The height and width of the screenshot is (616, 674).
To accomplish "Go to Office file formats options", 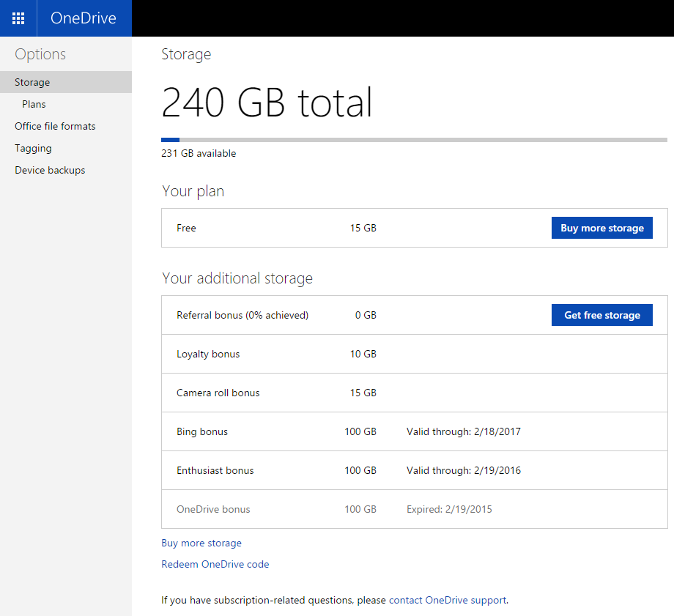I will tap(55, 127).
